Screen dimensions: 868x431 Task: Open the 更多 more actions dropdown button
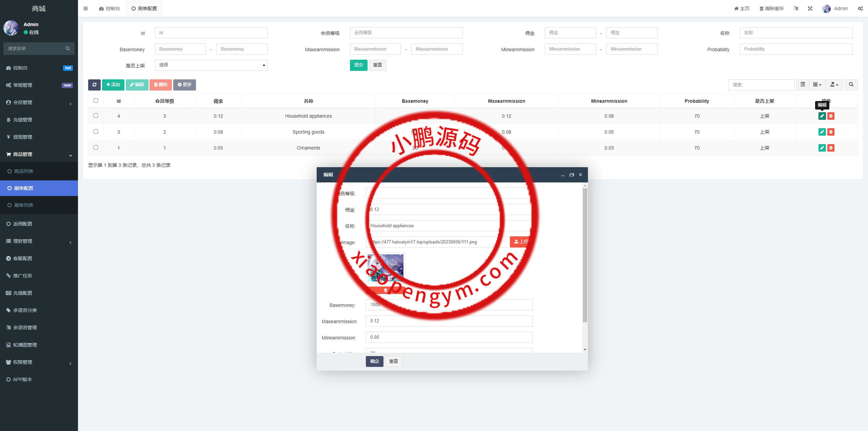click(184, 85)
